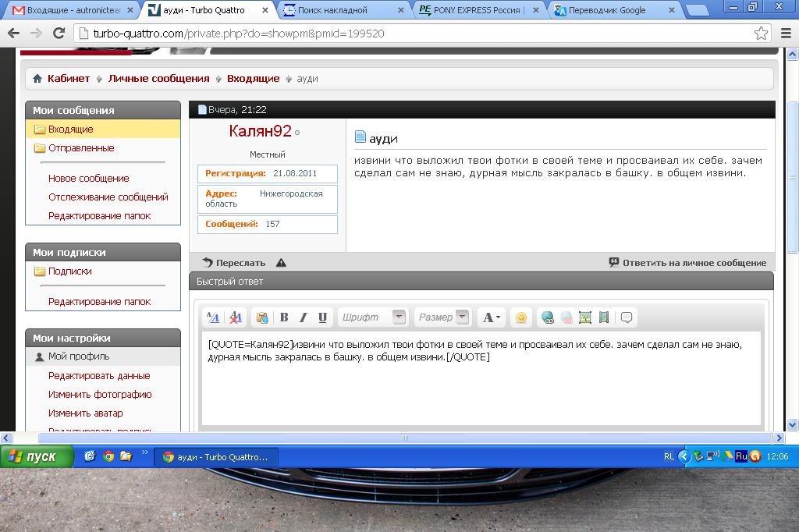Click the report message warning icon

click(x=281, y=263)
